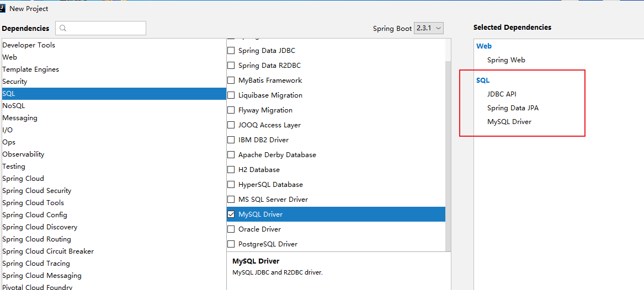Tick the Liquibase Migration checkbox
The height and width of the screenshot is (290, 644).
tap(231, 95)
